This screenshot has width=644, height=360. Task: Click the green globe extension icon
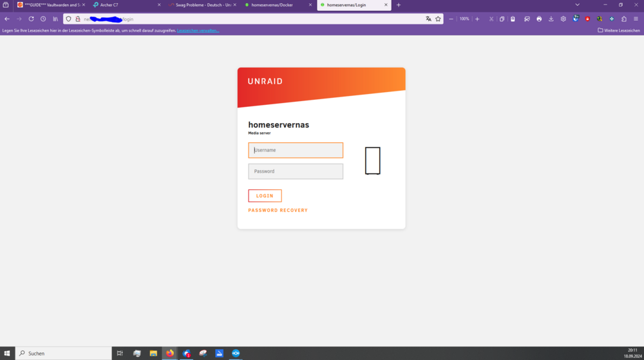click(x=600, y=19)
